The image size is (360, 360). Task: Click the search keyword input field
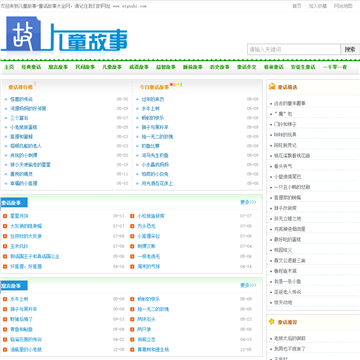(x=294, y=49)
